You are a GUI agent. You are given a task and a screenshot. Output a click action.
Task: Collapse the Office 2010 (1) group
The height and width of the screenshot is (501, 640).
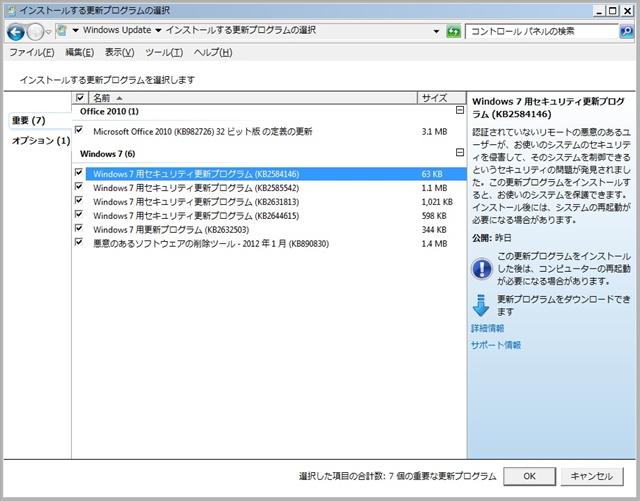point(460,110)
